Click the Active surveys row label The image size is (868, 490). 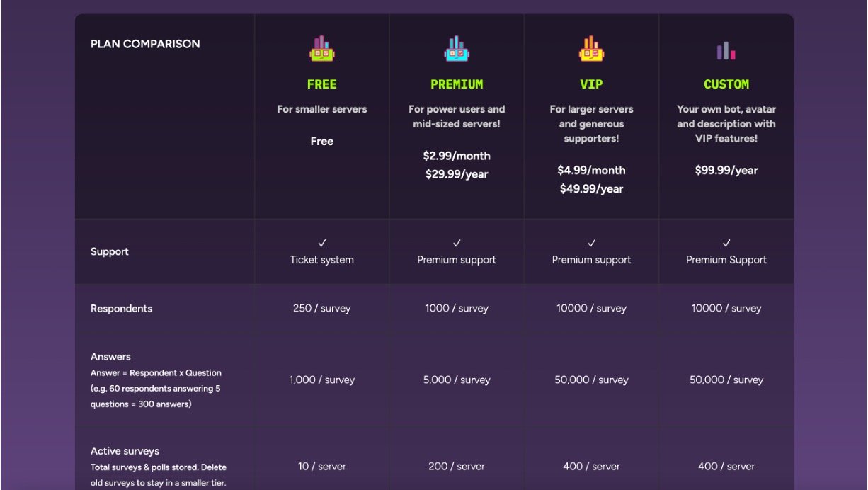pyautogui.click(x=125, y=451)
